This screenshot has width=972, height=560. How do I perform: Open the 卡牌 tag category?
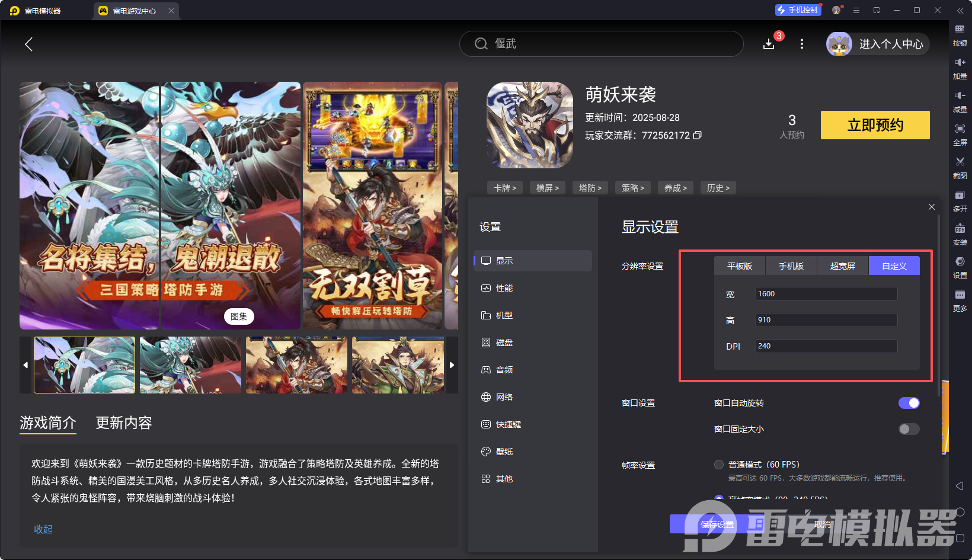(x=505, y=188)
